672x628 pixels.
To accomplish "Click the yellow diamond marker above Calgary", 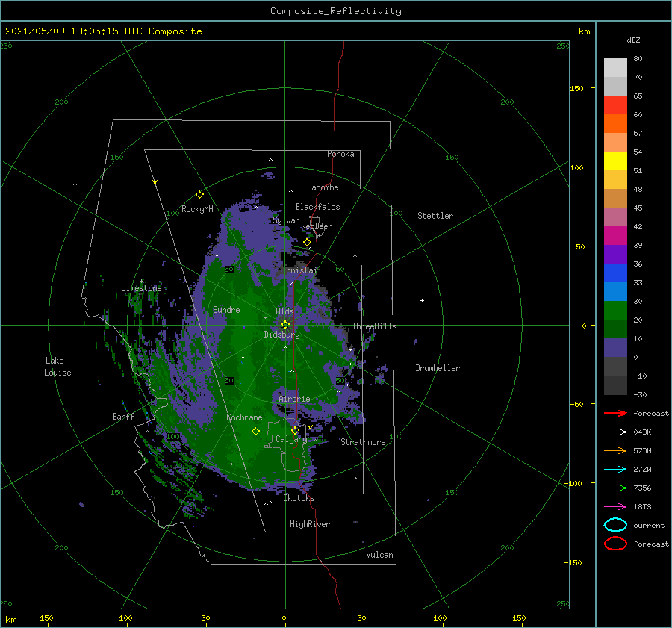I will point(295,430).
